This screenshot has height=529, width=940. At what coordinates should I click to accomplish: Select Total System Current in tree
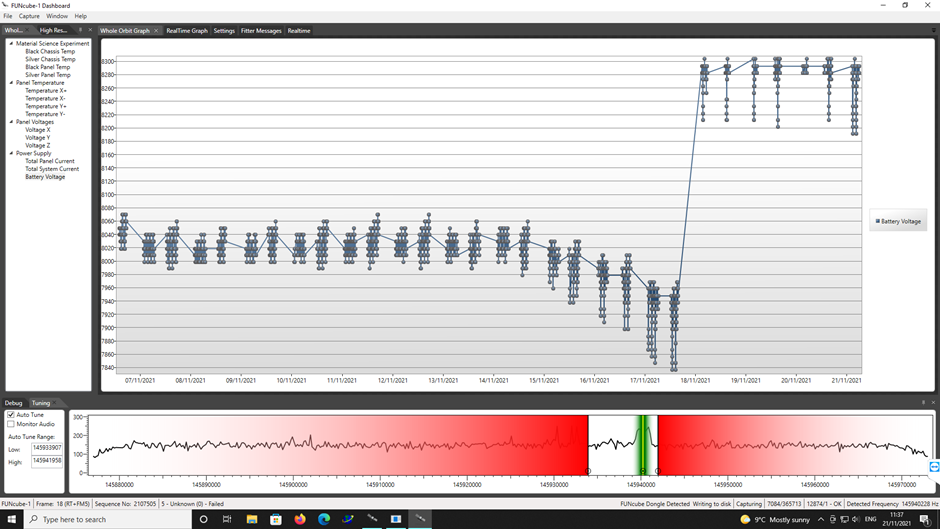click(52, 169)
